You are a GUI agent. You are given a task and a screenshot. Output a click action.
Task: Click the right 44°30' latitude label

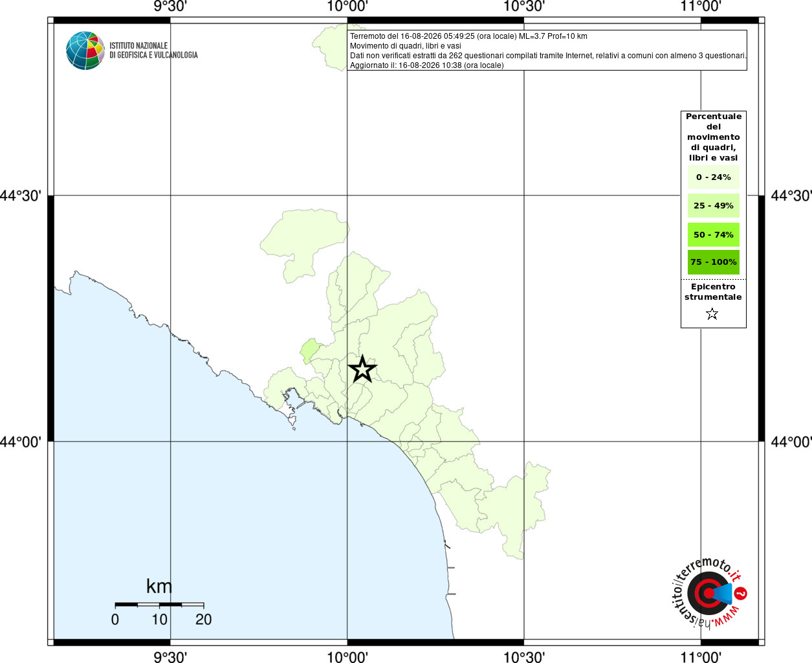click(x=791, y=196)
